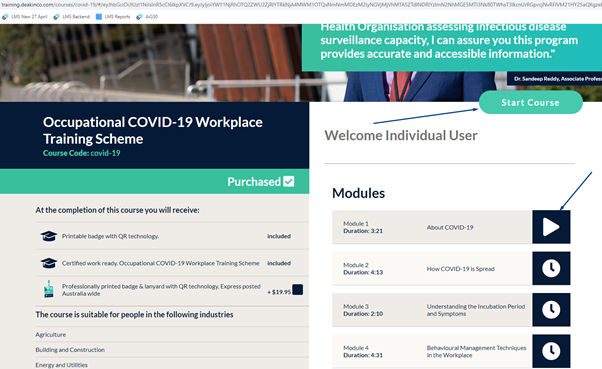Click the LMS New 27 April bookmark icon
The image size is (602, 369).
[5, 17]
